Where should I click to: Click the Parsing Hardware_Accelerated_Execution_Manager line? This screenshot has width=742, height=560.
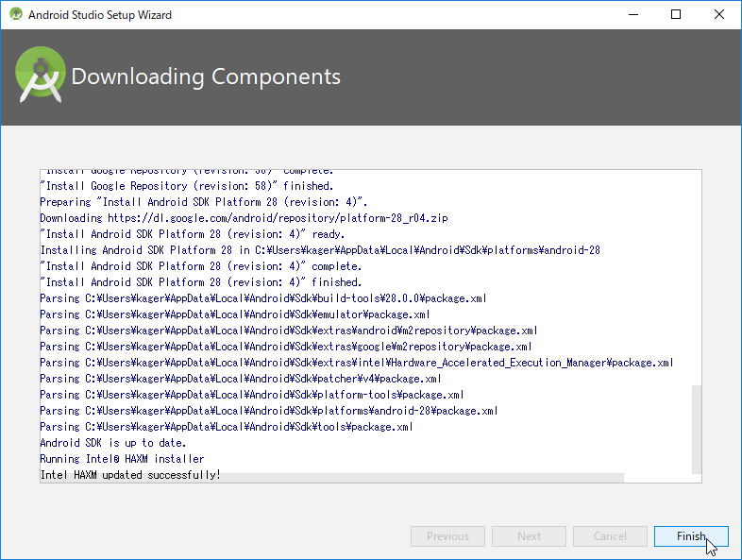[357, 362]
